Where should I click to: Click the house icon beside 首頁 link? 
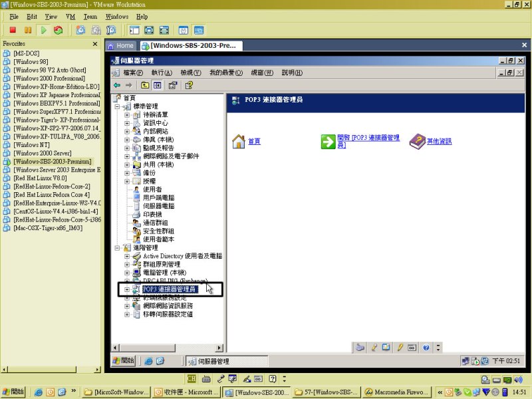(x=239, y=142)
